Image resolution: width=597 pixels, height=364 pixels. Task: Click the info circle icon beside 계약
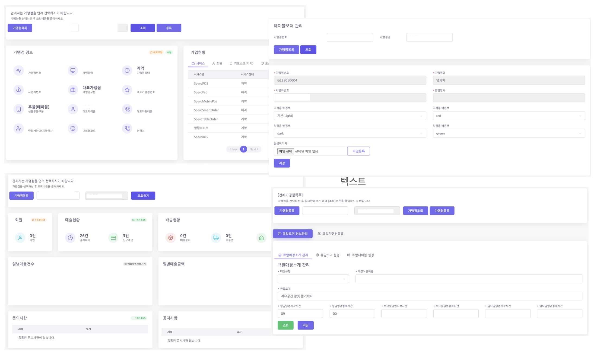tap(127, 71)
